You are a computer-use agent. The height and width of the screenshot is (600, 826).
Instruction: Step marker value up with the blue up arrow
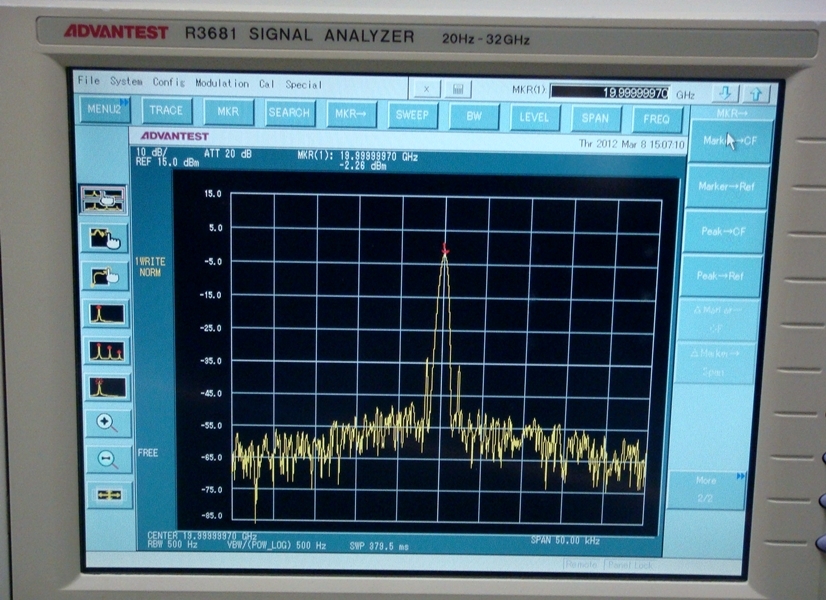coord(756,94)
